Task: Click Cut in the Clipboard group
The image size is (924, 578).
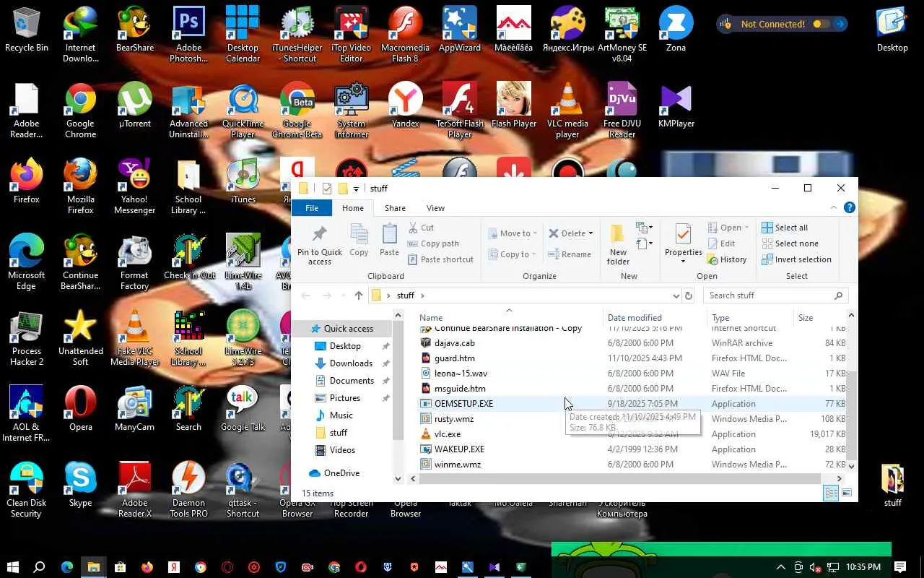Action: [x=421, y=228]
